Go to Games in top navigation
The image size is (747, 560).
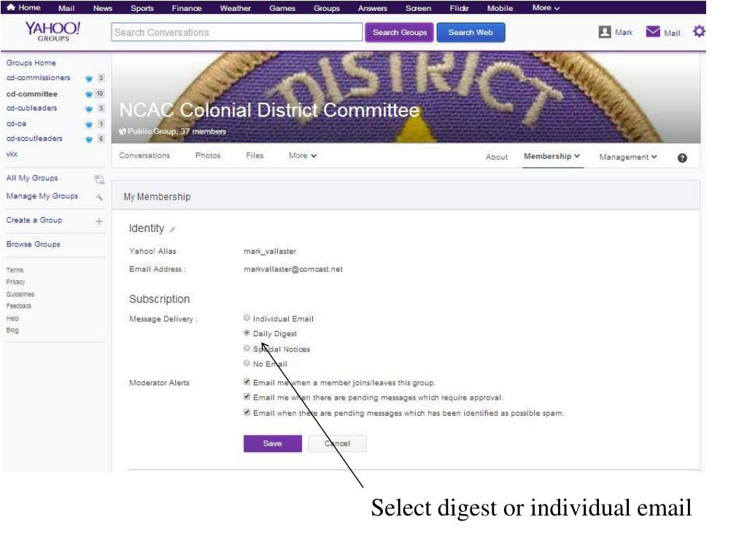[x=282, y=8]
